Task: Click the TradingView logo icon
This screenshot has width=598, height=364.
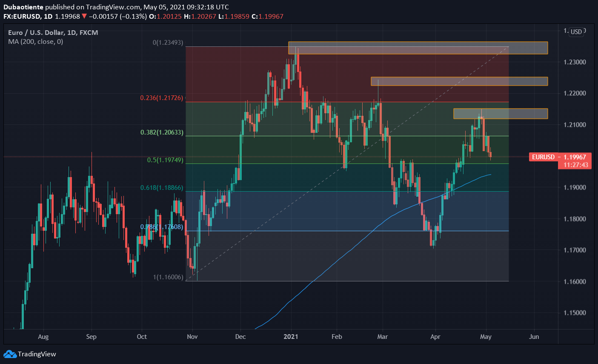Action: [10, 354]
